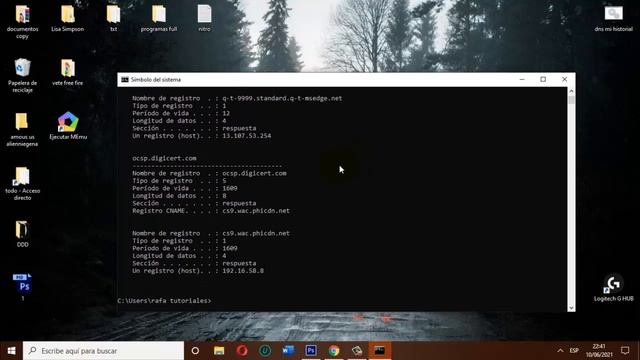The width and height of the screenshot is (640, 360).
Task: Click the 13.107.53.254 host address
Action: click(247, 136)
